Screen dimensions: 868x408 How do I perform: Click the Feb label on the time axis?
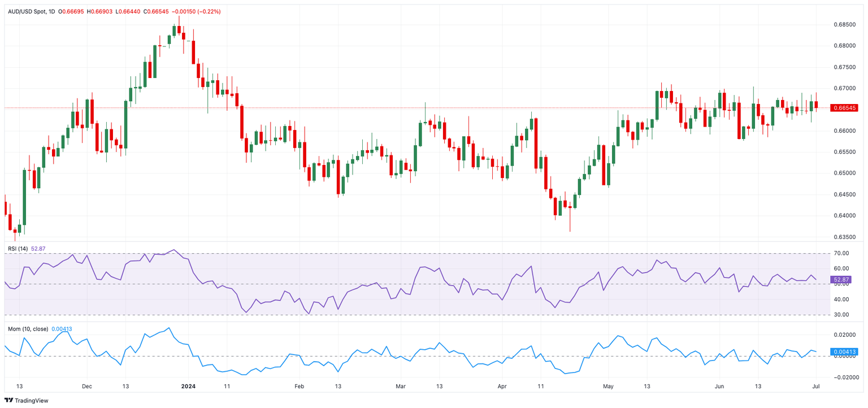click(299, 387)
